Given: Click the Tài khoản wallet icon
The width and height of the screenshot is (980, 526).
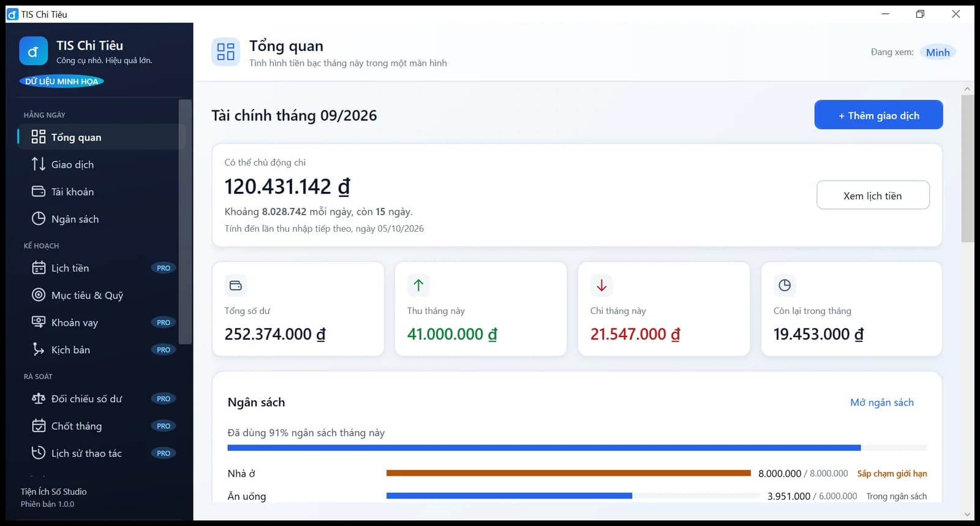Looking at the screenshot, I should (39, 191).
